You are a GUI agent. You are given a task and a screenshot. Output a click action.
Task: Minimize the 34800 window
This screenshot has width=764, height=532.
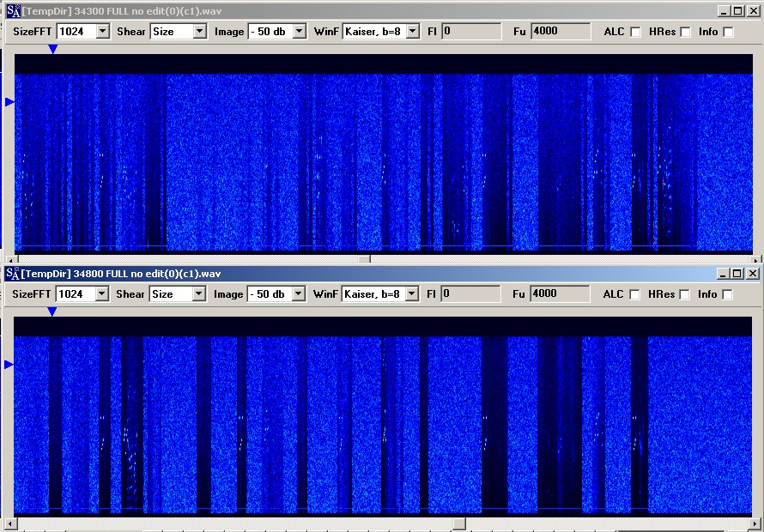point(724,274)
